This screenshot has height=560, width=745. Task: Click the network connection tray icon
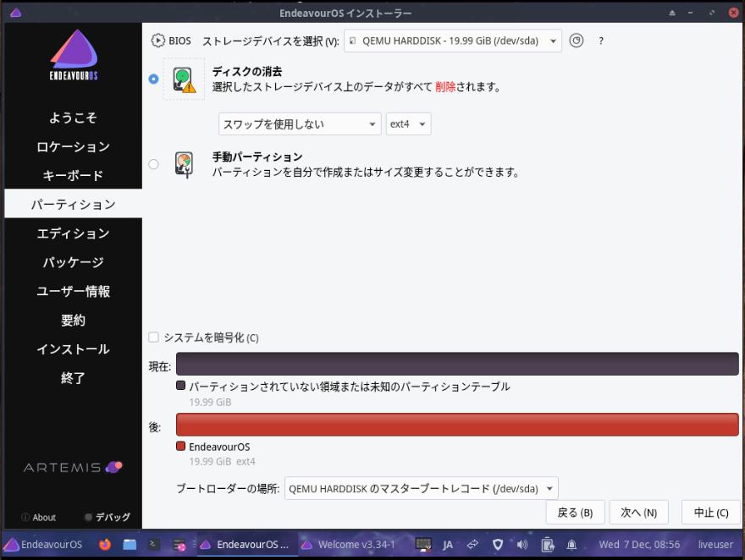coord(472,544)
